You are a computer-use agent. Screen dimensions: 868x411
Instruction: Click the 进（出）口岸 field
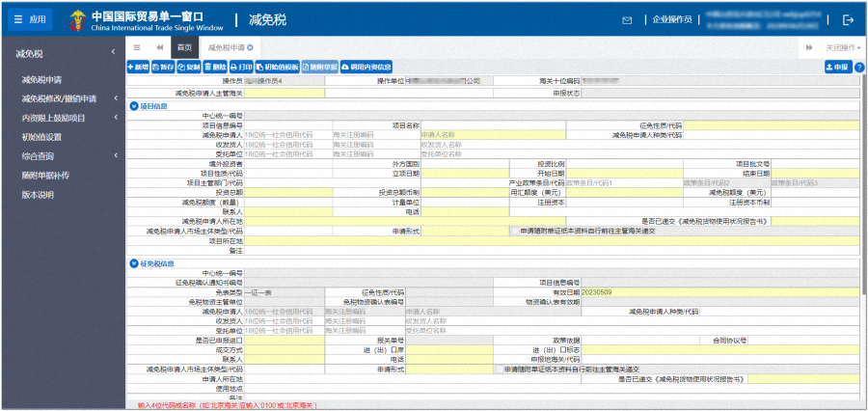tap(448, 349)
